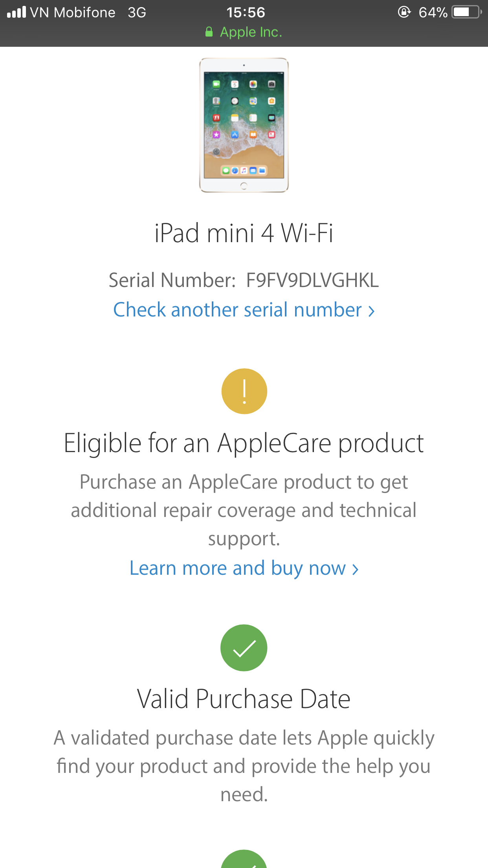Screen dimensions: 488x868
Task: Tap the VN Mobifone carrier label
Action: pos(73,12)
